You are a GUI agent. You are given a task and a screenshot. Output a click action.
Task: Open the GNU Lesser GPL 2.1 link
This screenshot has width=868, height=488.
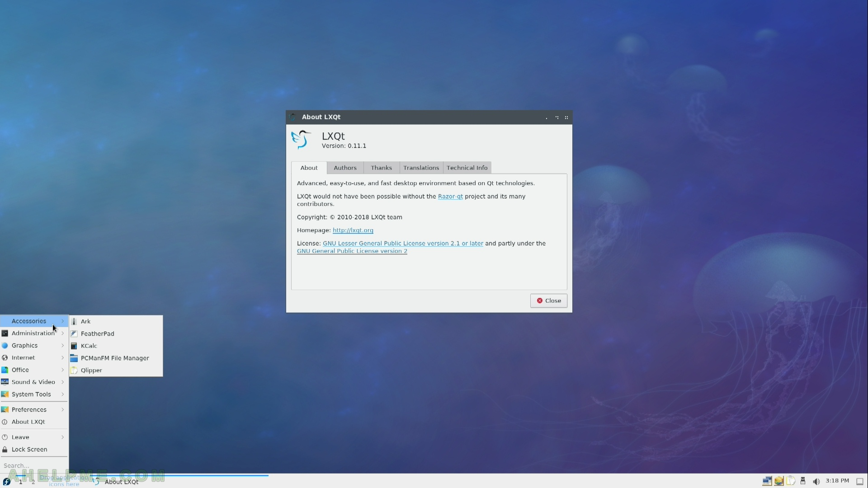pyautogui.click(x=403, y=244)
